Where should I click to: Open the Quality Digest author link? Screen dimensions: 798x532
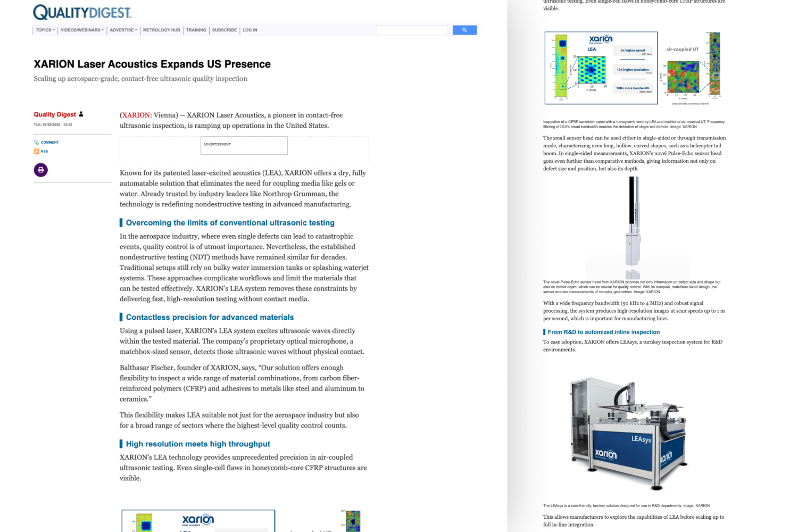click(x=55, y=114)
